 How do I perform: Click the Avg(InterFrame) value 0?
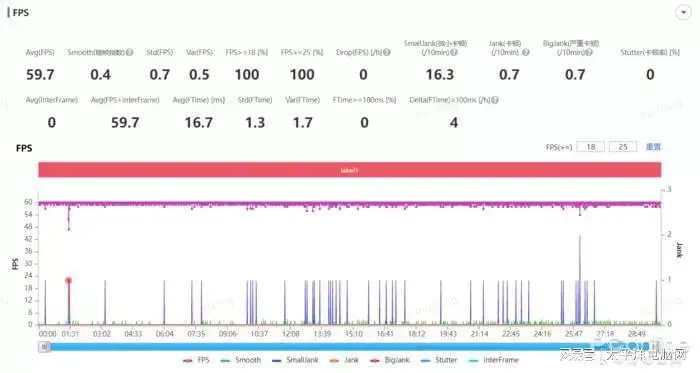52,122
